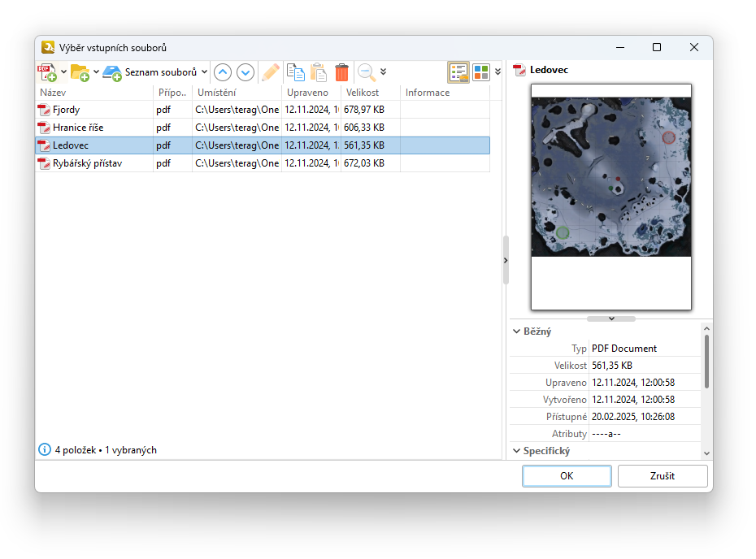Open view options overflow chevron
The width and height of the screenshot is (756, 559).
click(497, 71)
